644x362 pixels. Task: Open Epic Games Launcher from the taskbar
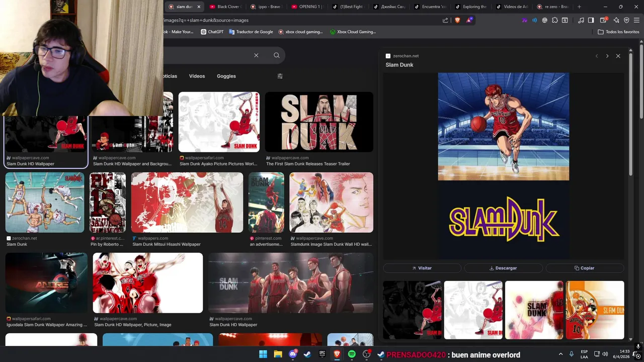point(322,354)
